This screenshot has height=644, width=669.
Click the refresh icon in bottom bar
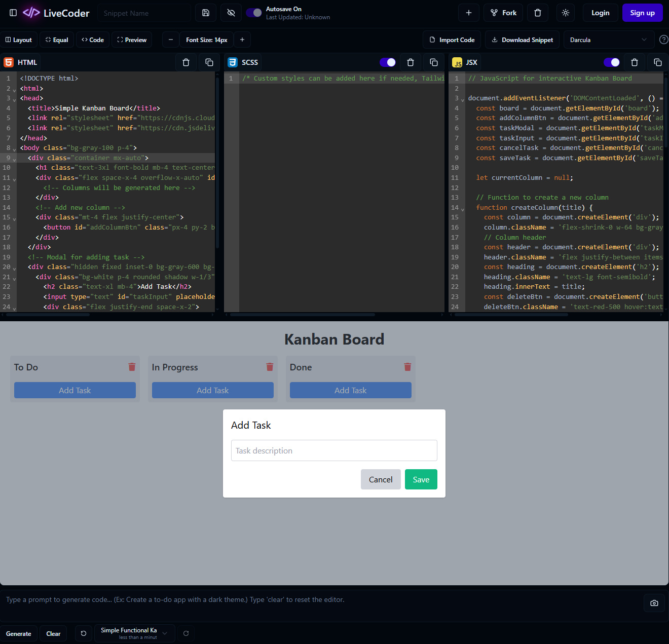point(186,633)
